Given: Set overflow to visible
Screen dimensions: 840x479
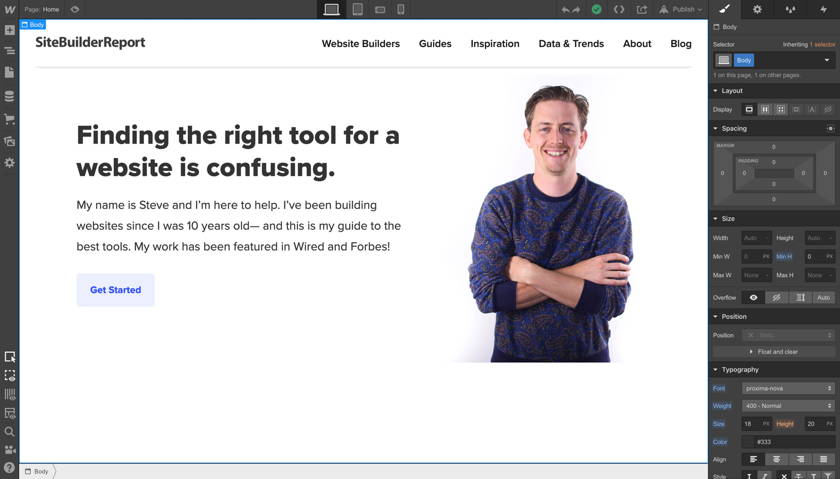Looking at the screenshot, I should tap(754, 297).
